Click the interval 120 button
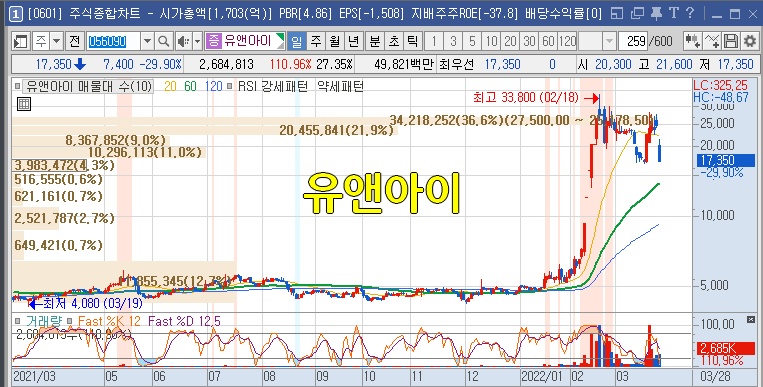The image size is (763, 387). (567, 41)
